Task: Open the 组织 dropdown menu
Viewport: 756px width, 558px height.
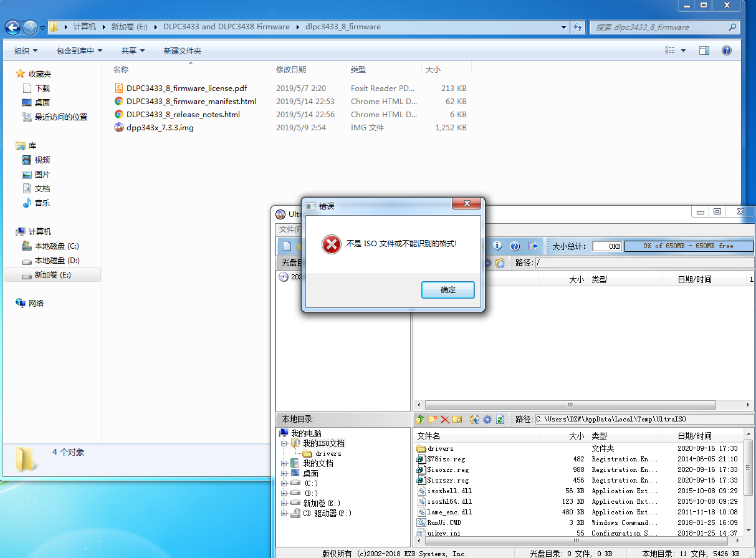Action: (x=26, y=51)
